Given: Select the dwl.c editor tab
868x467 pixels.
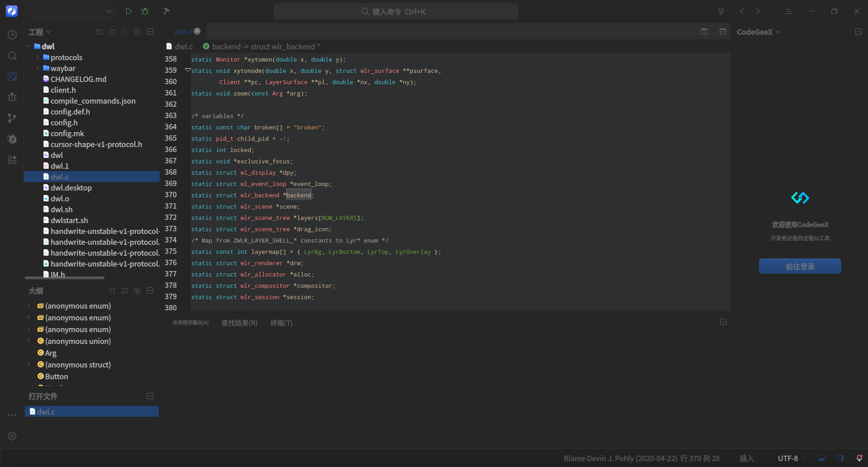Looking at the screenshot, I should (x=184, y=31).
